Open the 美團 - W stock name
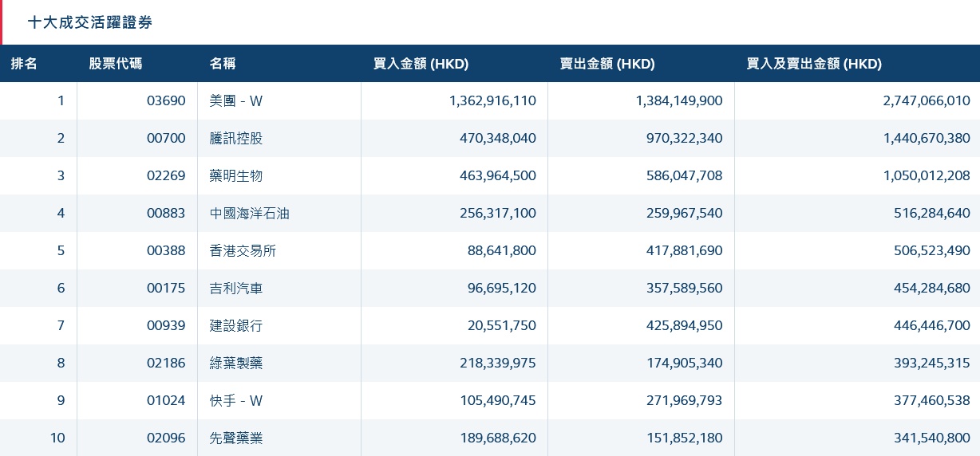Viewport: 980px width, 456px height. click(235, 101)
